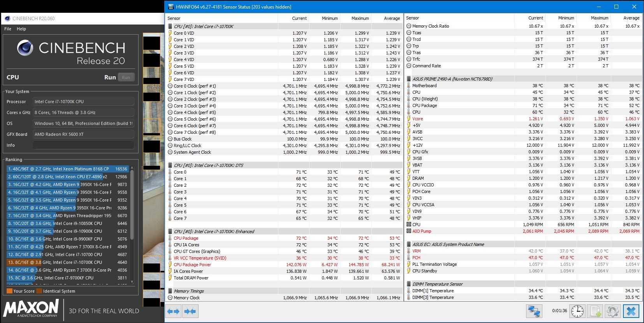The width and height of the screenshot is (644, 323).
Task: Select the Intel Core i7-10700K ranking entry
Action: click(66, 262)
